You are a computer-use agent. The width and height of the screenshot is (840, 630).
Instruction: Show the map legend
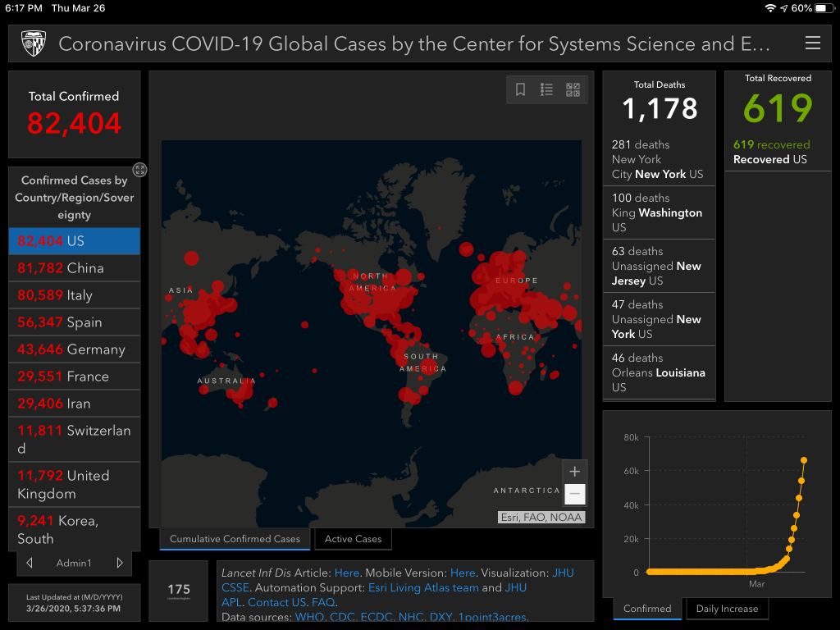click(546, 90)
